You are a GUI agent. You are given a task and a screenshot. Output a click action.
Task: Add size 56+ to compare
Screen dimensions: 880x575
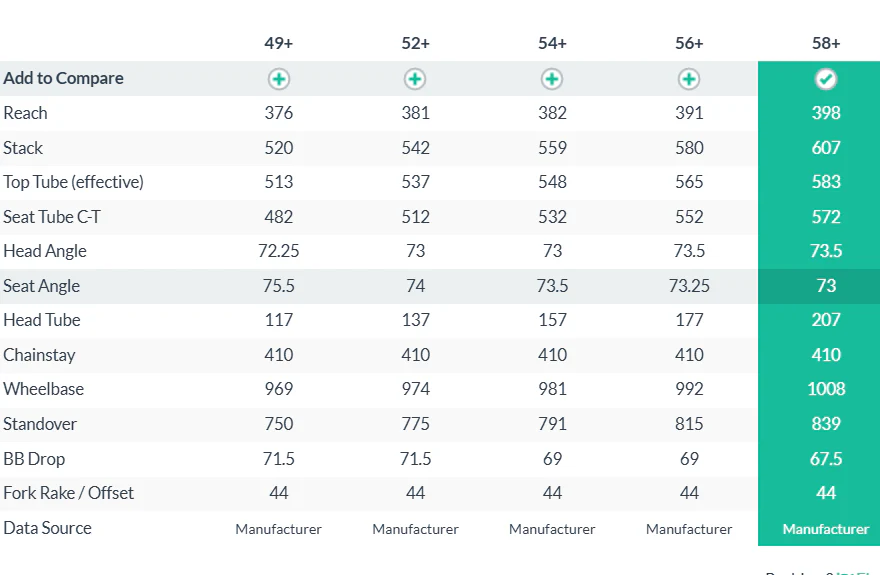click(x=689, y=79)
